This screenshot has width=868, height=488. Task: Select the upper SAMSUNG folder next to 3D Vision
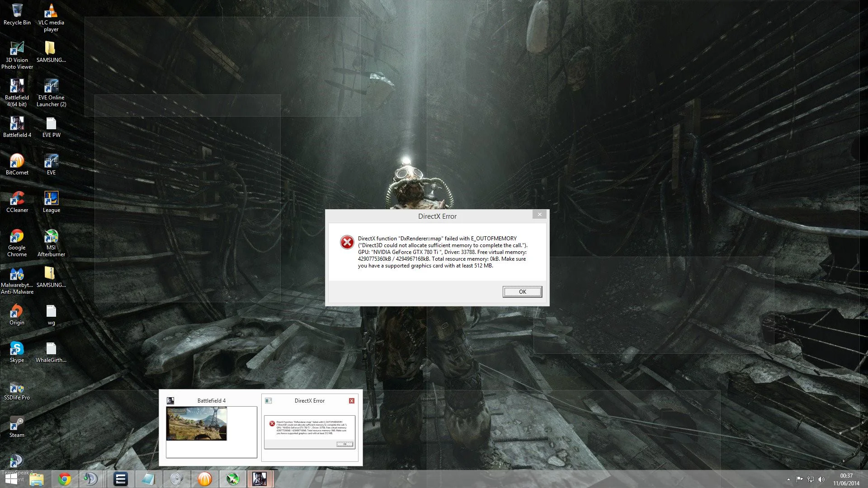coord(51,52)
